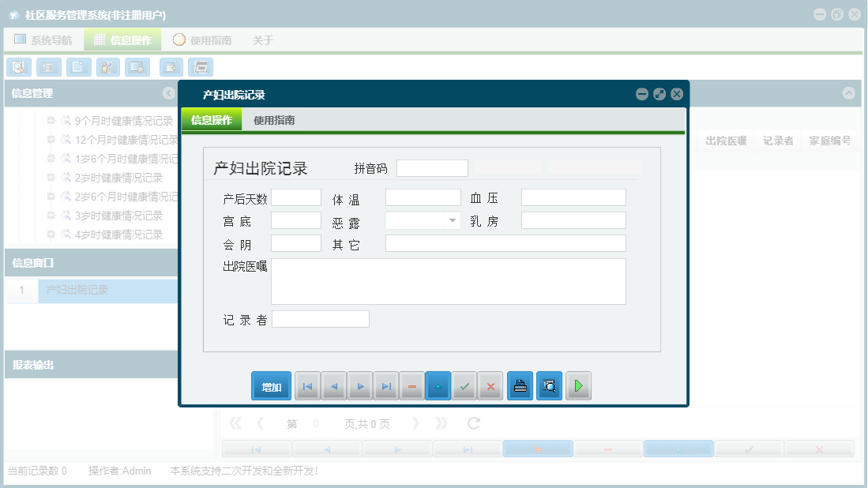Collapse the 信息管理 panel using its chevron

coord(169,93)
